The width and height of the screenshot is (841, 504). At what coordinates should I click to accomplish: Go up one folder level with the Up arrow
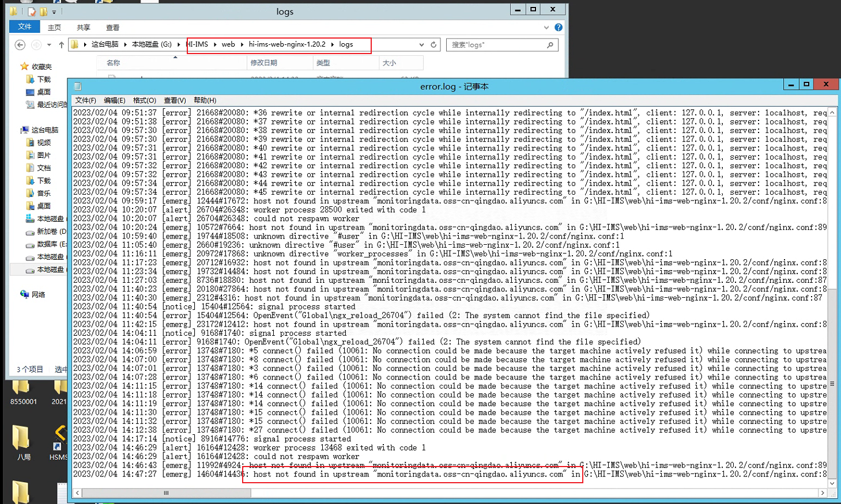(x=62, y=45)
